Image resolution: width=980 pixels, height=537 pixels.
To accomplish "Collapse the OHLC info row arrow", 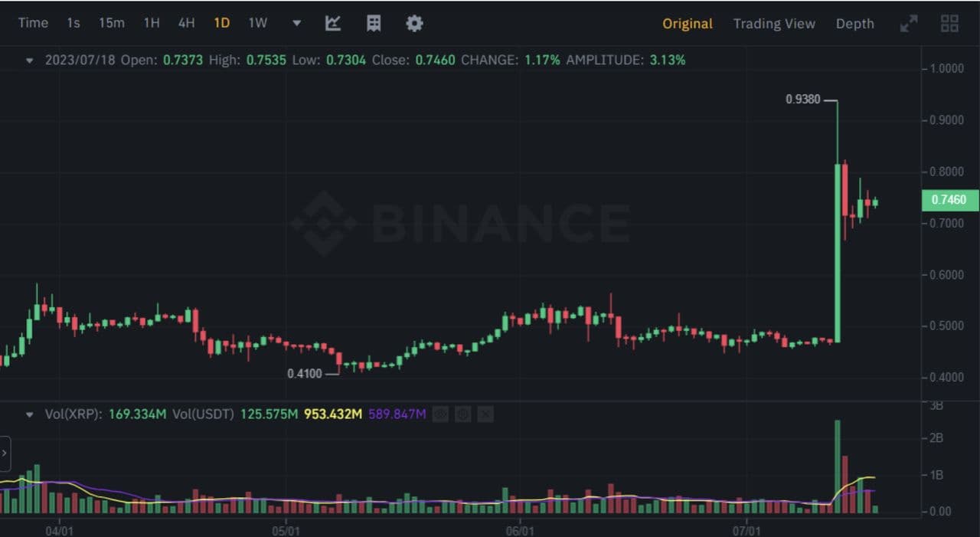I will coord(30,60).
